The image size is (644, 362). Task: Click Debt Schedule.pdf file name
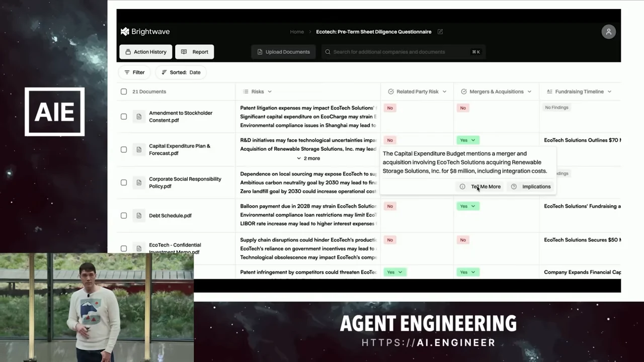point(170,216)
